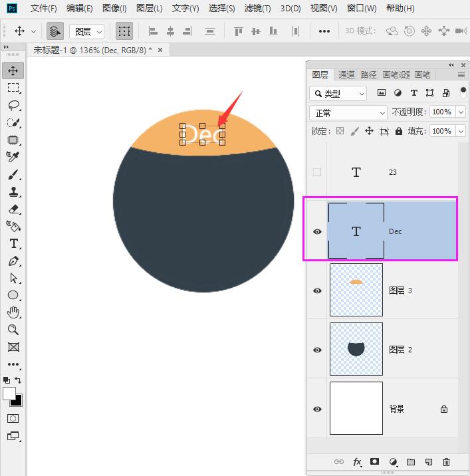This screenshot has width=470, height=476.
Task: Delete layer using trash icon
Action: (446, 462)
